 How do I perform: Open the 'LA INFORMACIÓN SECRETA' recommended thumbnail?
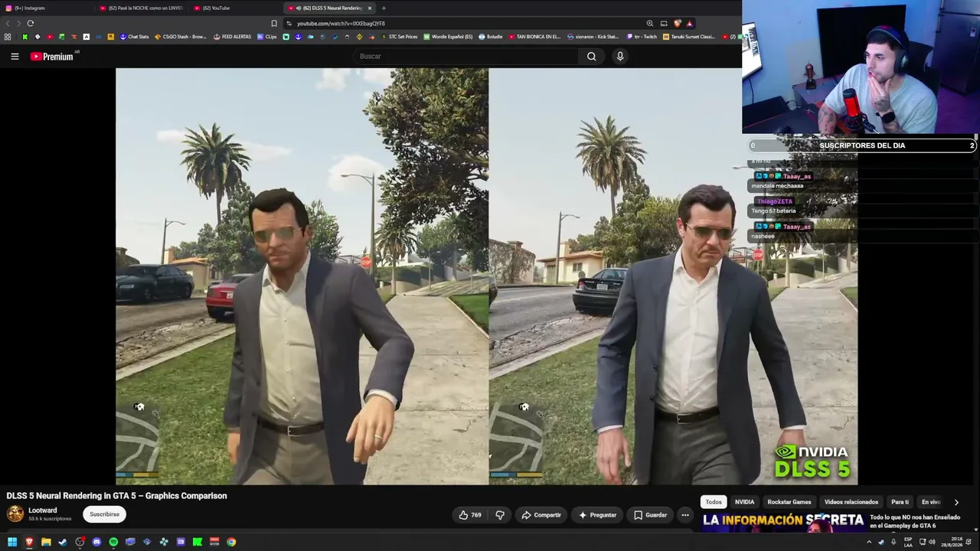tap(783, 522)
